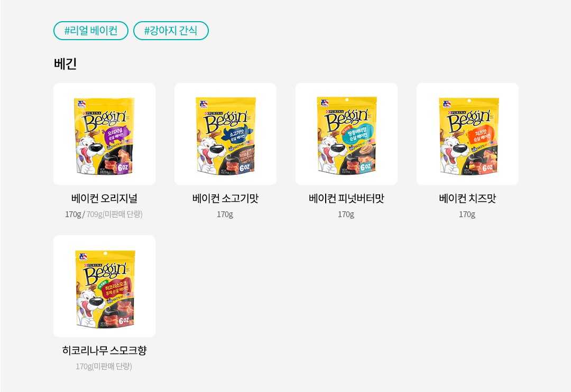Viewport: 571px width, 392px height.
Task: Click the 히코리나무 스모크향 product title
Action: (104, 350)
